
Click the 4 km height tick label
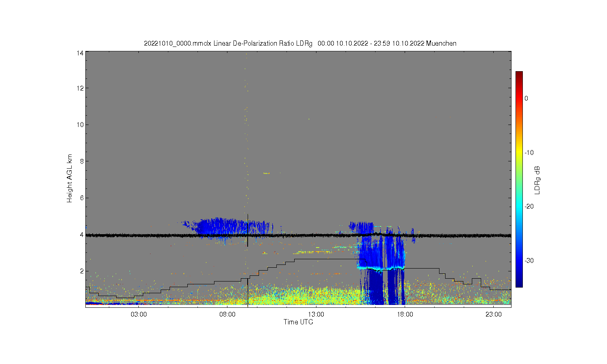tap(82, 234)
